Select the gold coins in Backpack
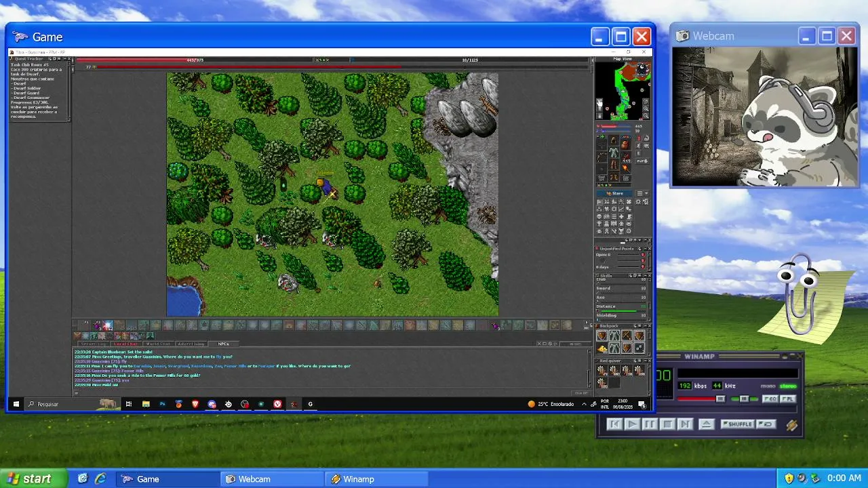Viewport: 868px width, 488px height. [601, 348]
